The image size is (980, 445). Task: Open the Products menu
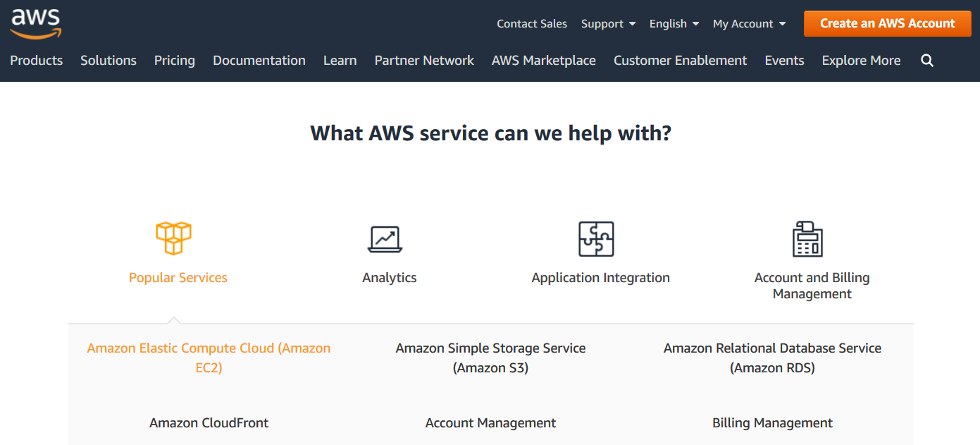click(37, 61)
